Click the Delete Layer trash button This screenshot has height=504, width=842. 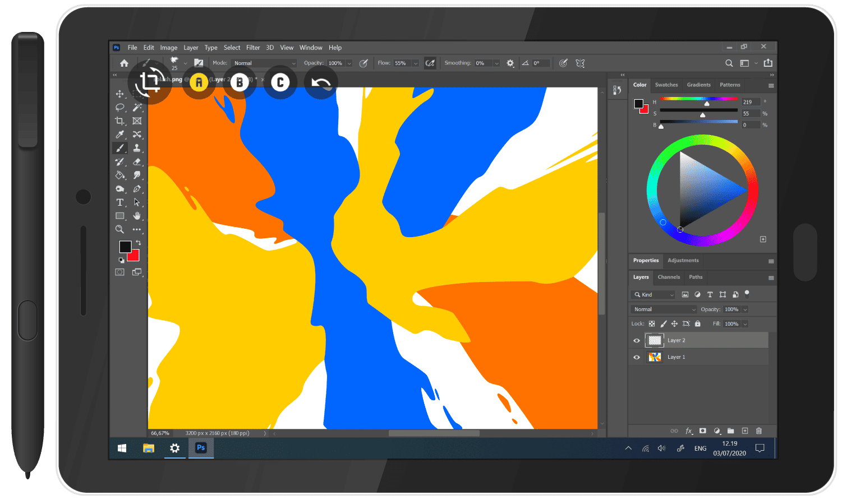pyautogui.click(x=759, y=431)
